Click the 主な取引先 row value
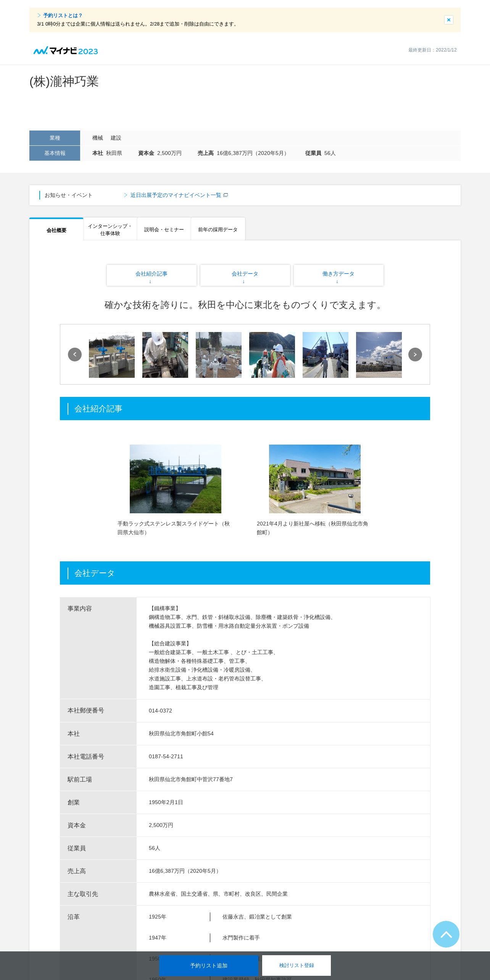 [218, 894]
